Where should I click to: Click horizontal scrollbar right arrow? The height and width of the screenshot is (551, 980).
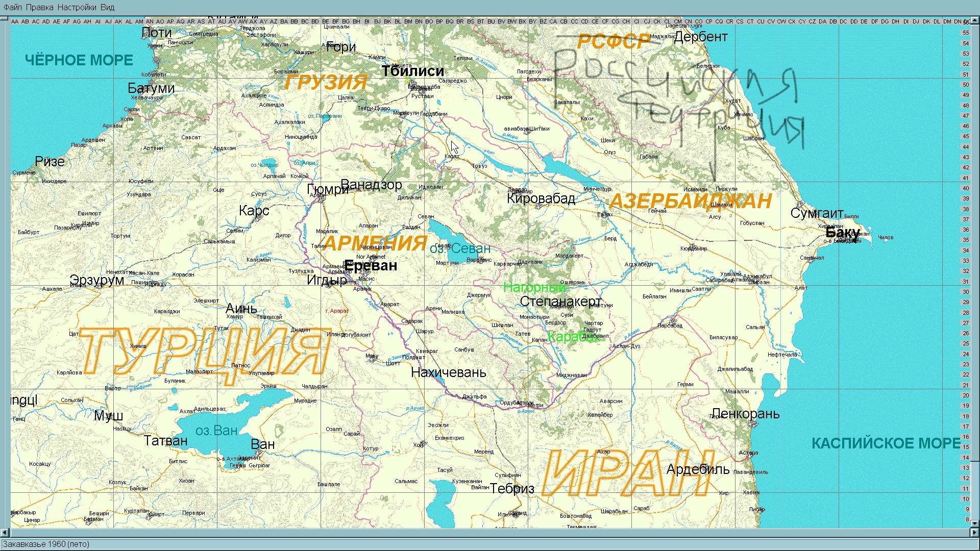(x=974, y=533)
